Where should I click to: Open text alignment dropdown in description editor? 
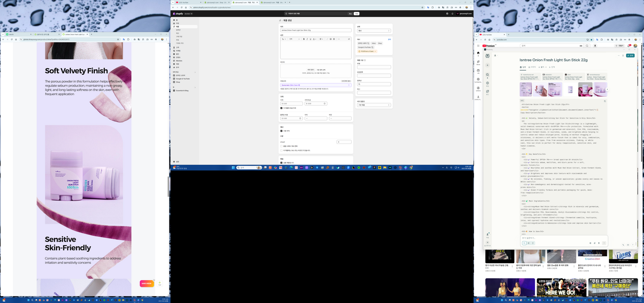(x=321, y=39)
